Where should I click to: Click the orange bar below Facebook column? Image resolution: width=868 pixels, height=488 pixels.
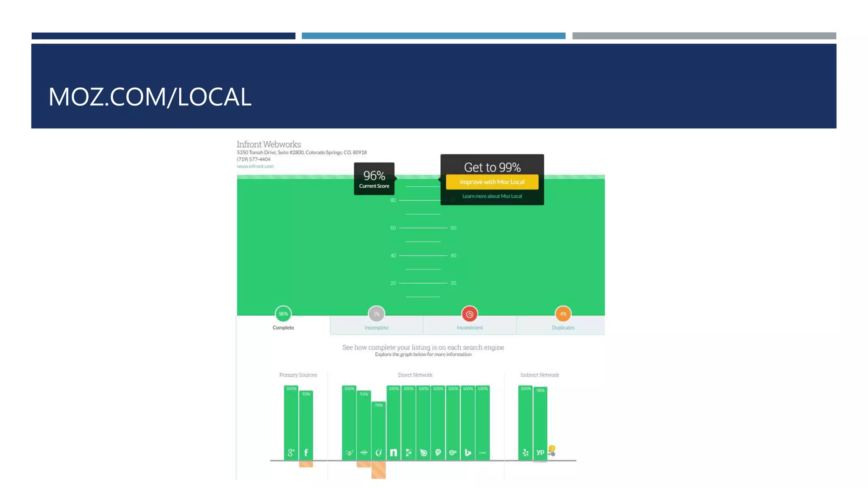pyautogui.click(x=306, y=464)
